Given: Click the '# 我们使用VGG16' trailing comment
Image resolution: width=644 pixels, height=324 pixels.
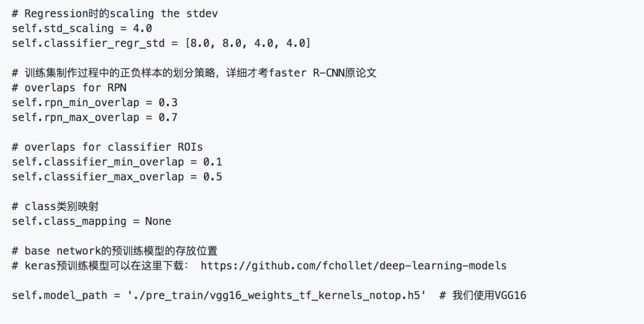Looking at the screenshot, I should (483, 295).
